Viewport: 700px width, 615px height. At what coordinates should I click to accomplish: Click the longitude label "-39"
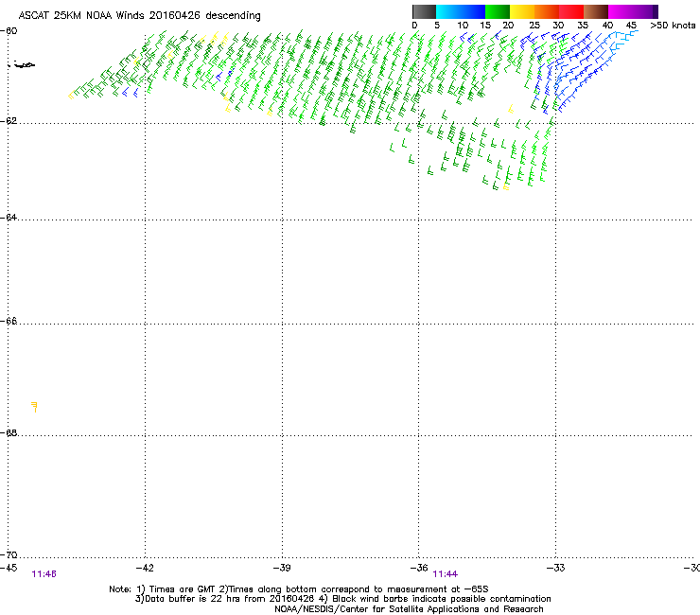(282, 568)
